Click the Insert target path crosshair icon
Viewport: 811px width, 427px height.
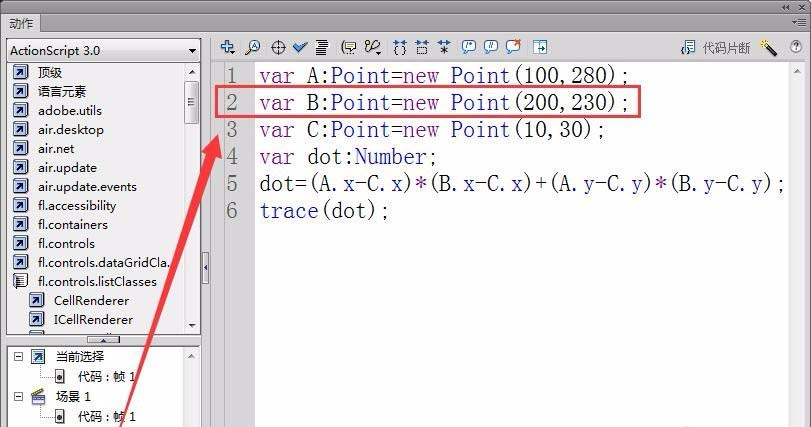coord(278,48)
